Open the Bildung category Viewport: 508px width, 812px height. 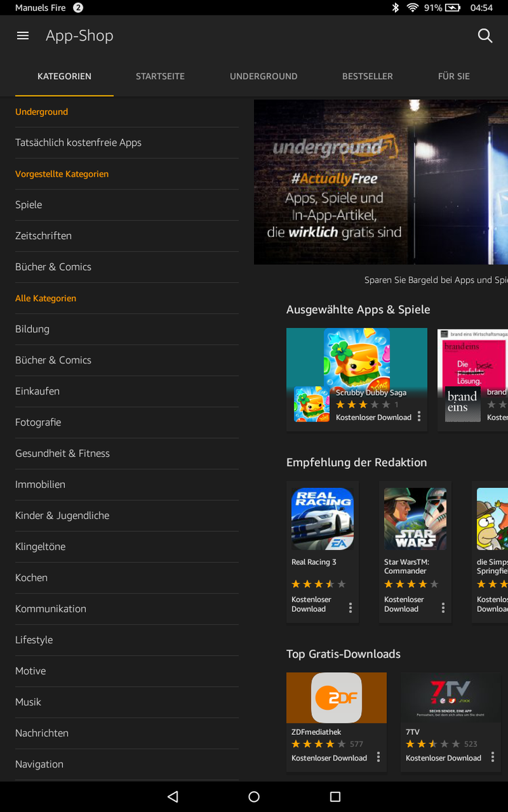click(x=127, y=330)
